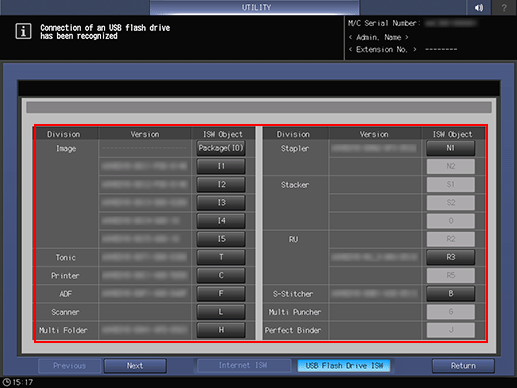Image resolution: width=517 pixels, height=388 pixels.
Task: Select the C object for Printer
Action: pyautogui.click(x=221, y=275)
